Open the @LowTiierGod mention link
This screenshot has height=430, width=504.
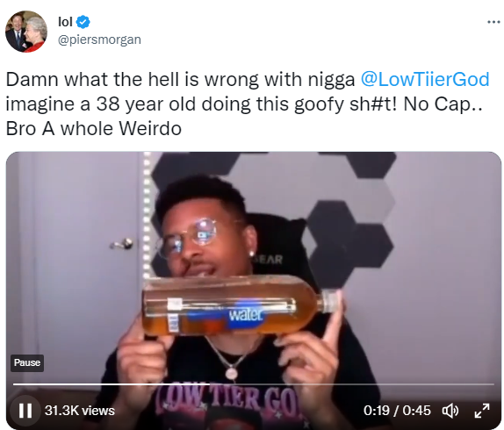425,79
